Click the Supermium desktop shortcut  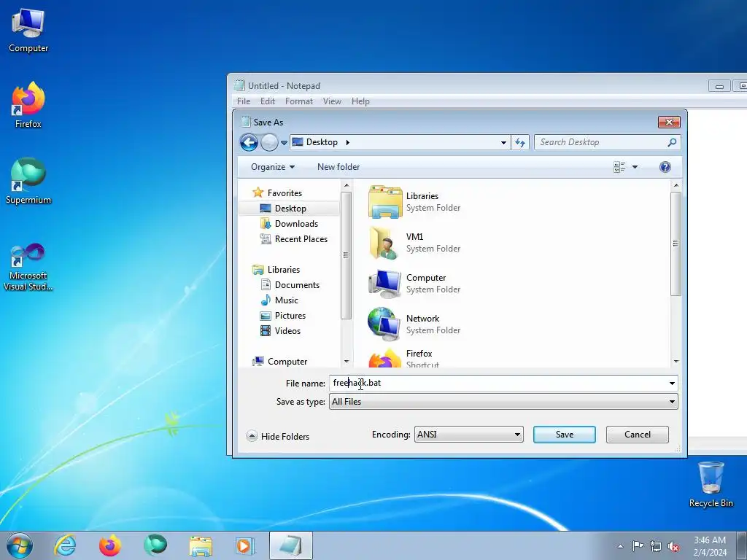click(x=28, y=182)
